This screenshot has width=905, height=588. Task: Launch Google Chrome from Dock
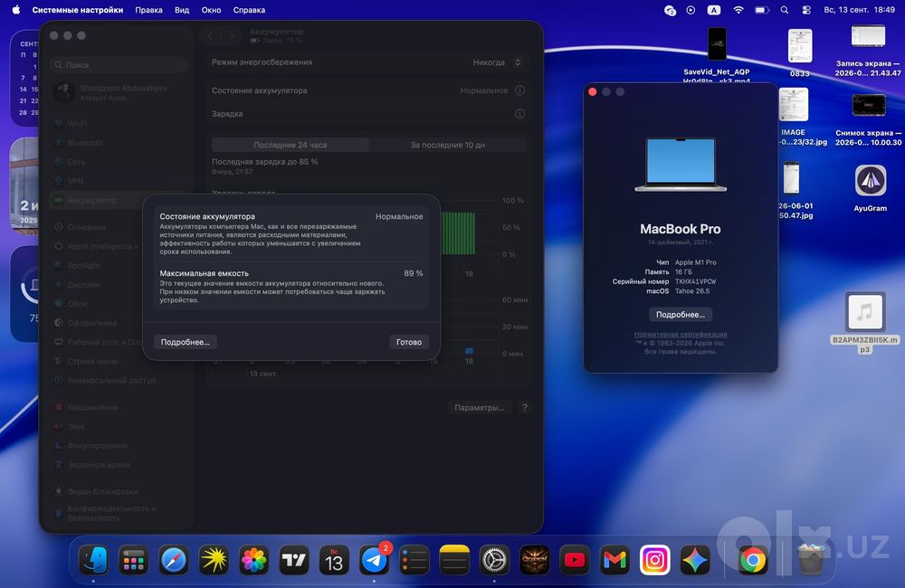pos(753,560)
